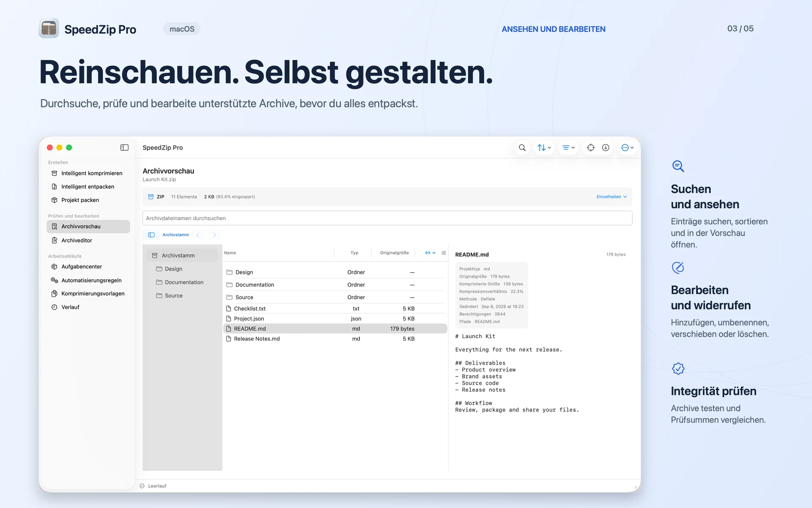Open Intelligent komprimieren in sidebar
812x508 pixels.
pos(88,173)
